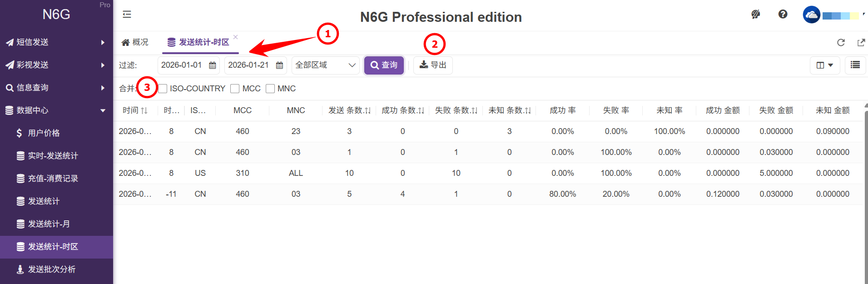The image size is (868, 284).
Task: Click the 0.120000 success amount cell
Action: pos(723,194)
